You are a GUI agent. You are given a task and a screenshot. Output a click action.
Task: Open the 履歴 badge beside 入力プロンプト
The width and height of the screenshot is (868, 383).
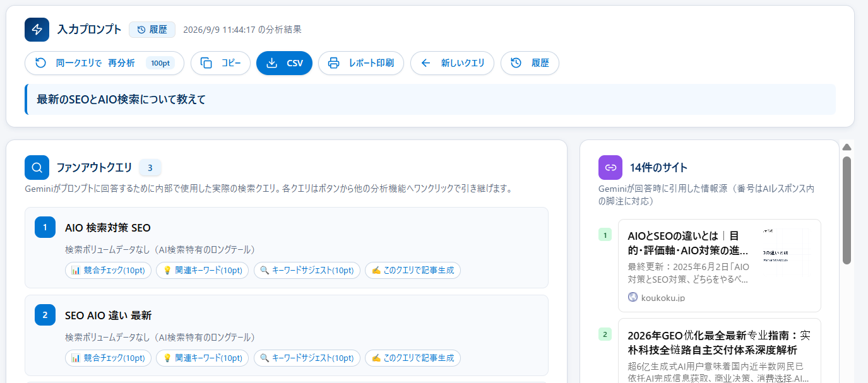point(152,30)
